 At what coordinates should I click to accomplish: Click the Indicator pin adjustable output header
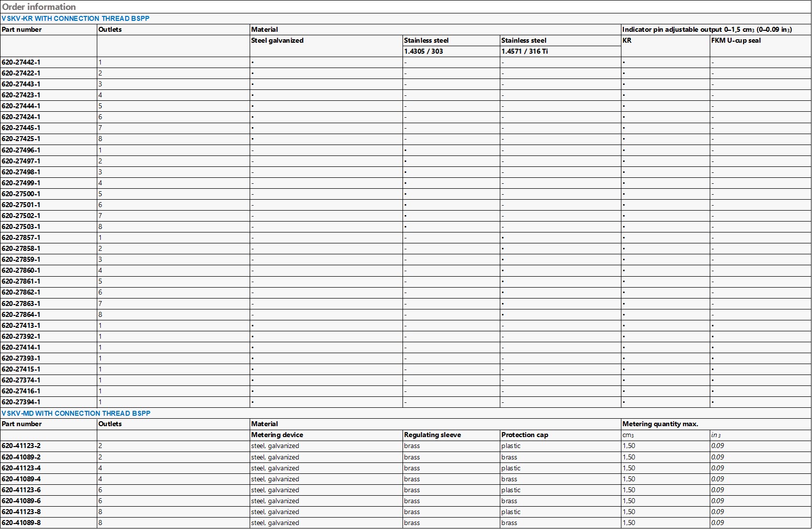(707, 29)
